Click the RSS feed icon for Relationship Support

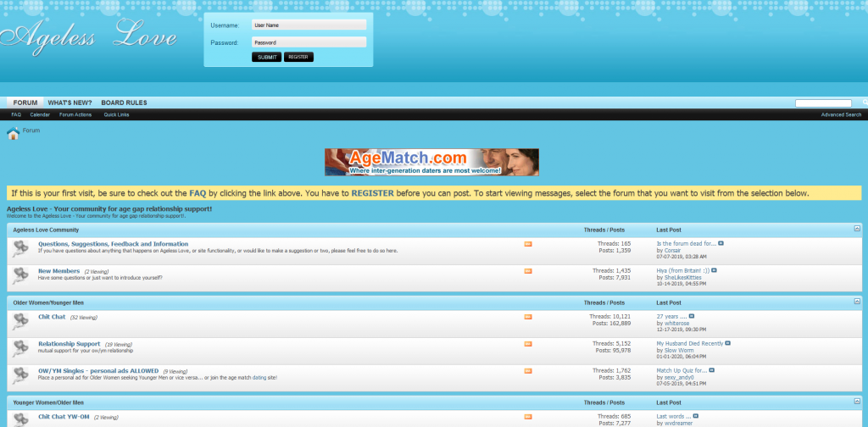point(528,344)
